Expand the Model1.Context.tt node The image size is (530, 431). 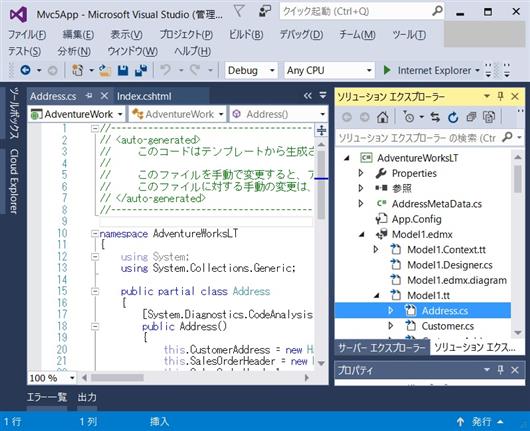[x=376, y=249]
